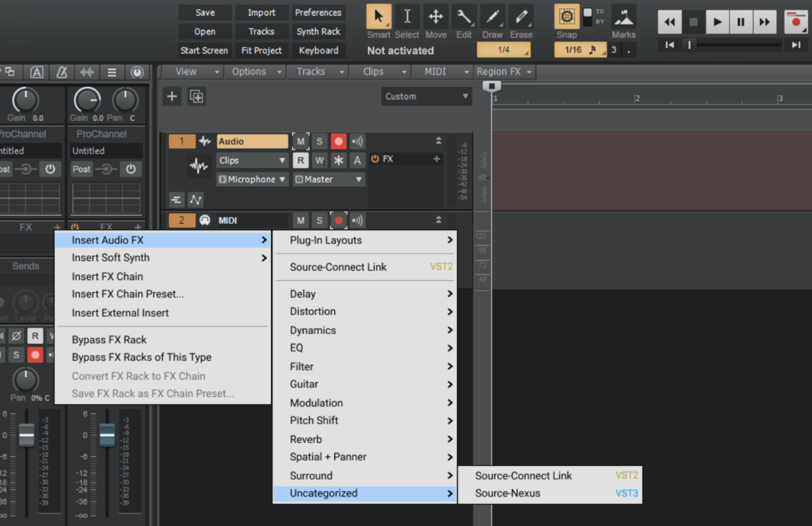The image size is (812, 526).
Task: Open the Marks tool
Action: point(623,18)
